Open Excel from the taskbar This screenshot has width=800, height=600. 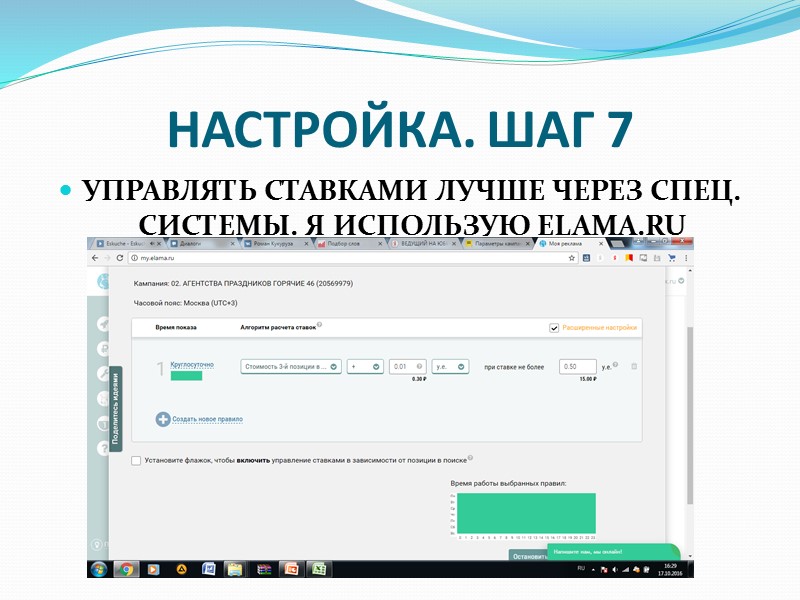(319, 569)
